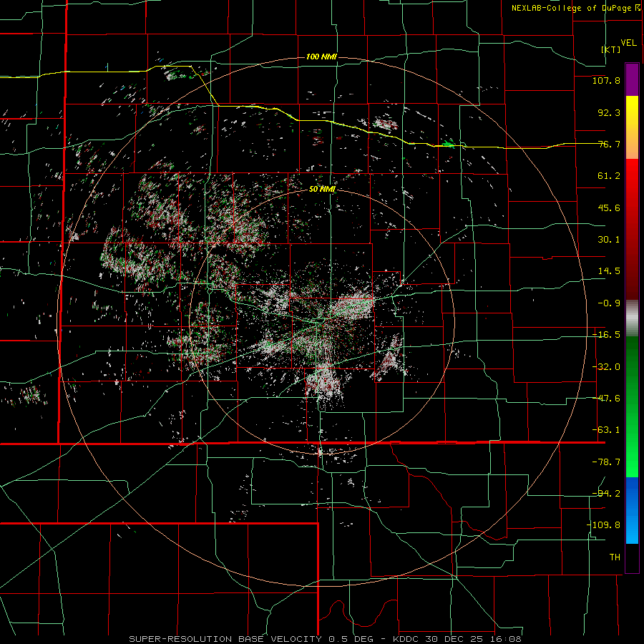Click the 30.1 velocity scale value
The image size is (644, 644).
609,240
